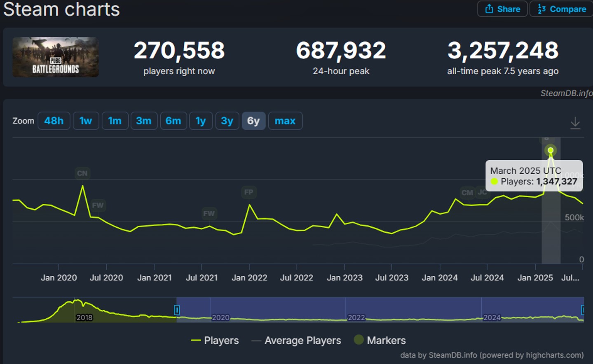Select the CM chart marker

467,193
